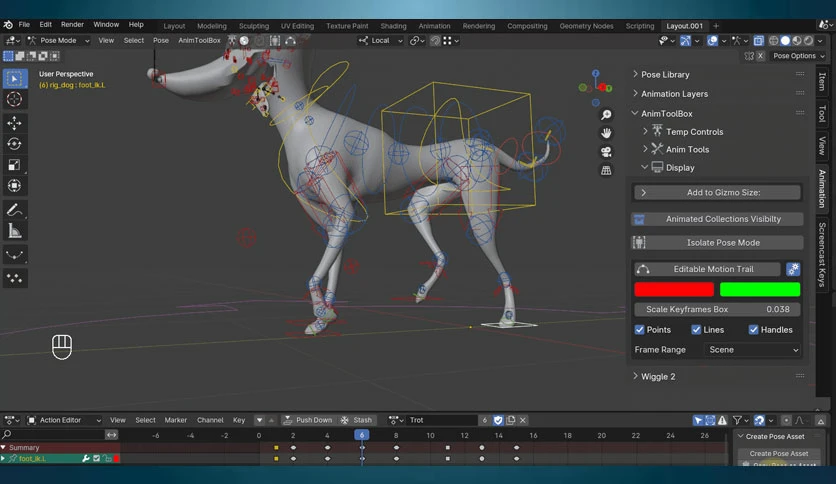Duplicate the Trot action
This screenshot has height=484, width=836.
511,420
